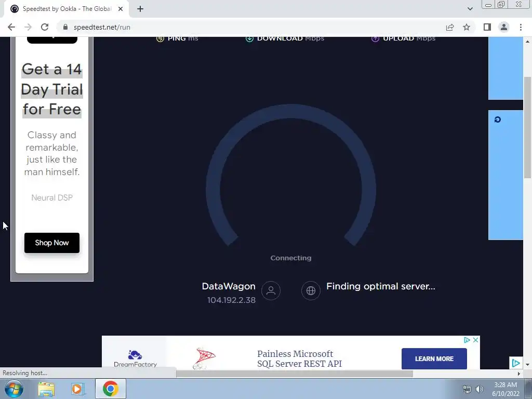This screenshot has height=399, width=532.
Task: Click the DOWNLOAD result icon
Action: [x=249, y=38]
